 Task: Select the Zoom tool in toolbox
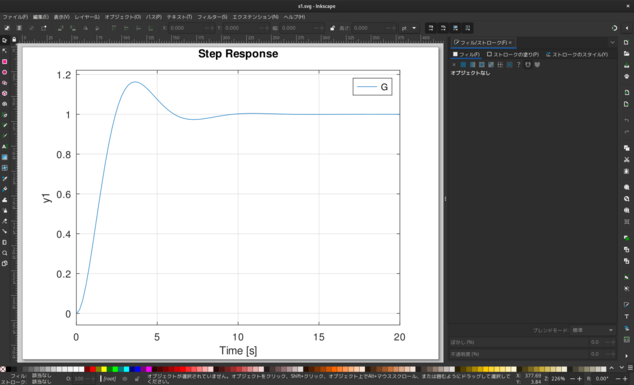[x=4, y=253]
